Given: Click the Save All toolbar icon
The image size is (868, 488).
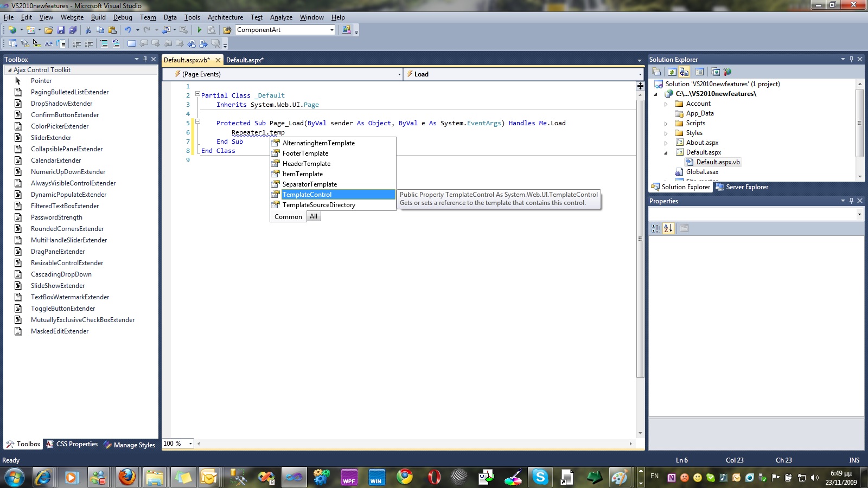Looking at the screenshot, I should [72, 30].
